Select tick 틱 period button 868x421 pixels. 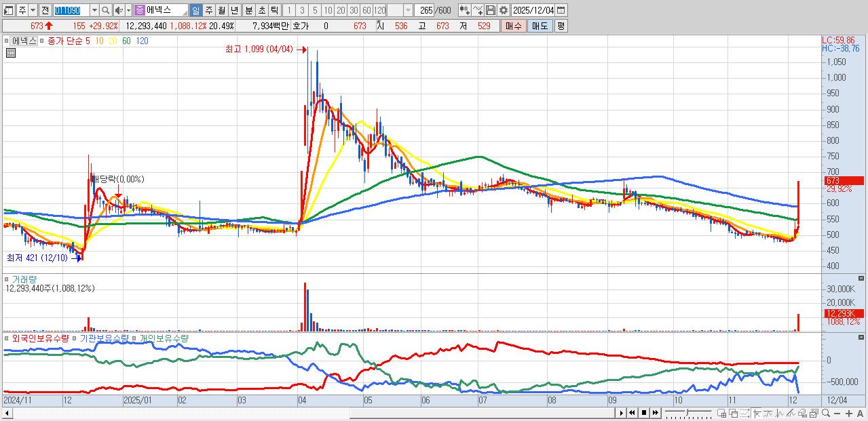(274, 10)
